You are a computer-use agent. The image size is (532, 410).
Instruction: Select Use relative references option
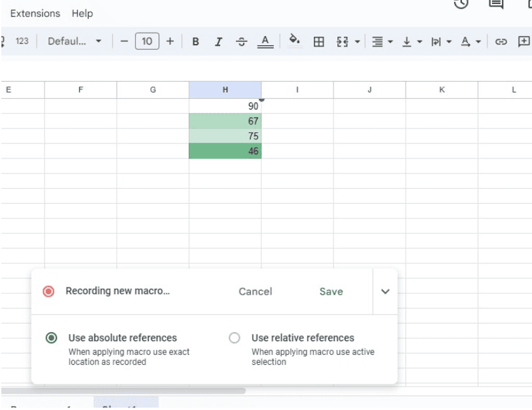[x=235, y=338]
